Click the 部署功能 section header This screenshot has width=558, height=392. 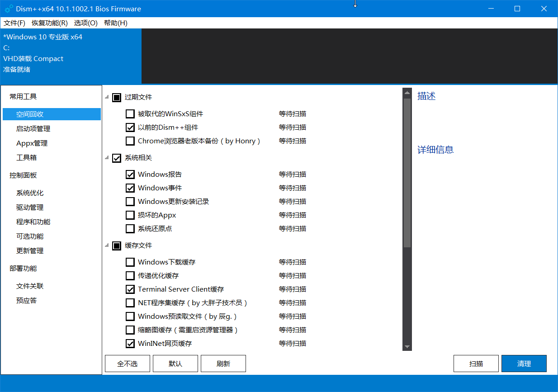click(x=23, y=269)
